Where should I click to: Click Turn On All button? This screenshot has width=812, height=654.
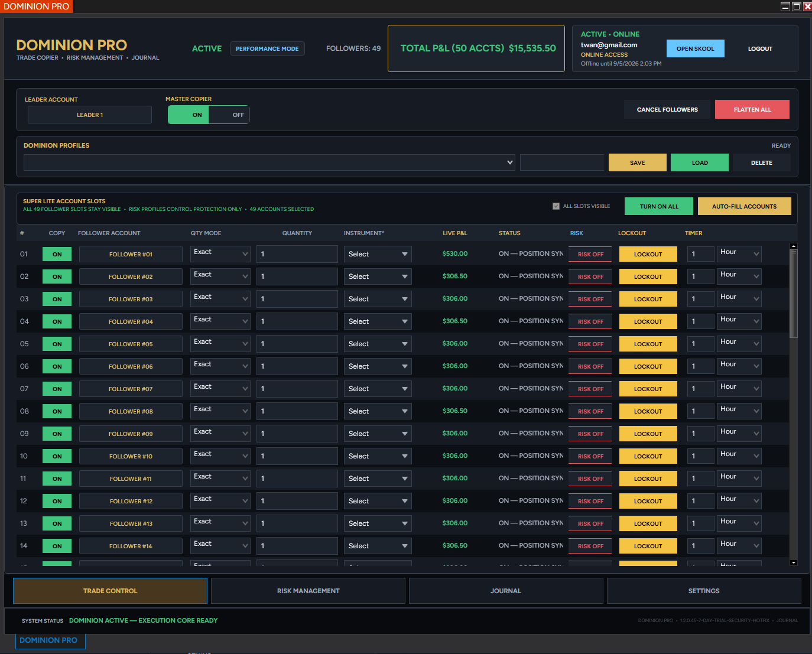click(x=659, y=206)
